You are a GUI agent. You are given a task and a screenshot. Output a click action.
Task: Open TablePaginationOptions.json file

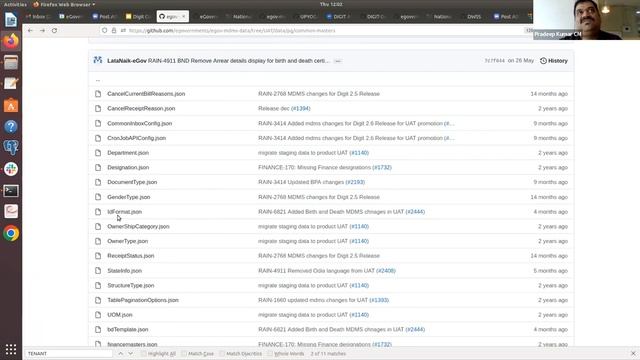[x=143, y=300]
